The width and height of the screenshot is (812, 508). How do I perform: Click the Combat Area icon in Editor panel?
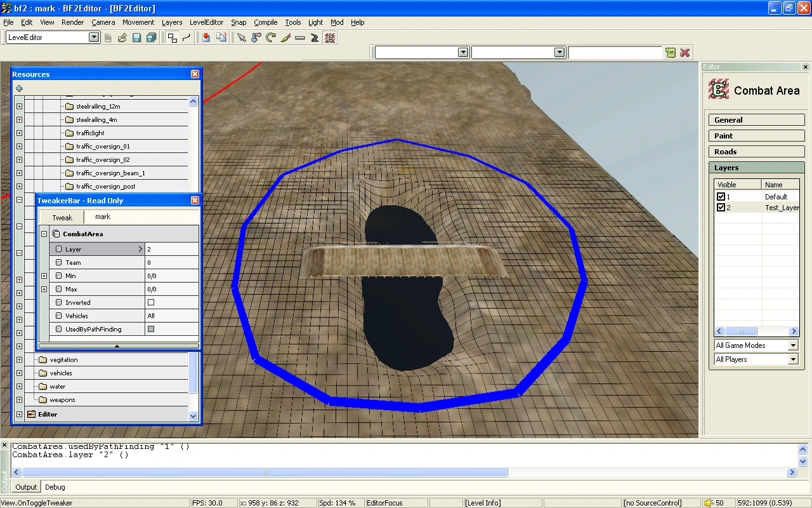pyautogui.click(x=719, y=90)
